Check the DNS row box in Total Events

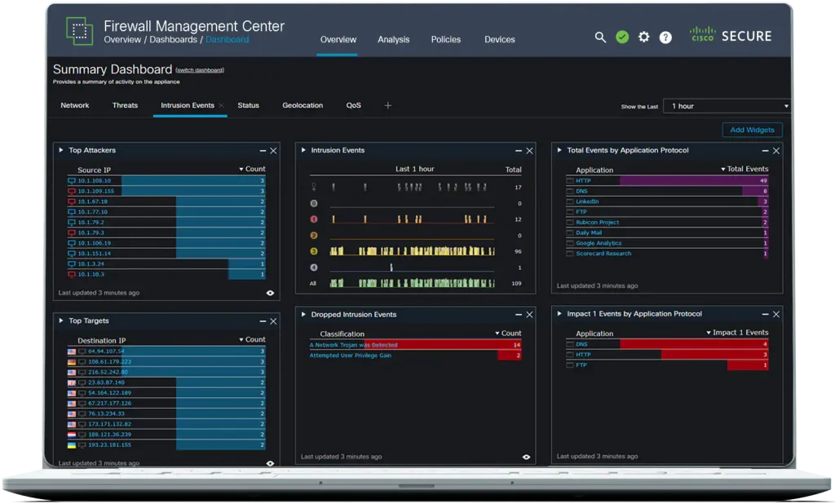pyautogui.click(x=570, y=191)
